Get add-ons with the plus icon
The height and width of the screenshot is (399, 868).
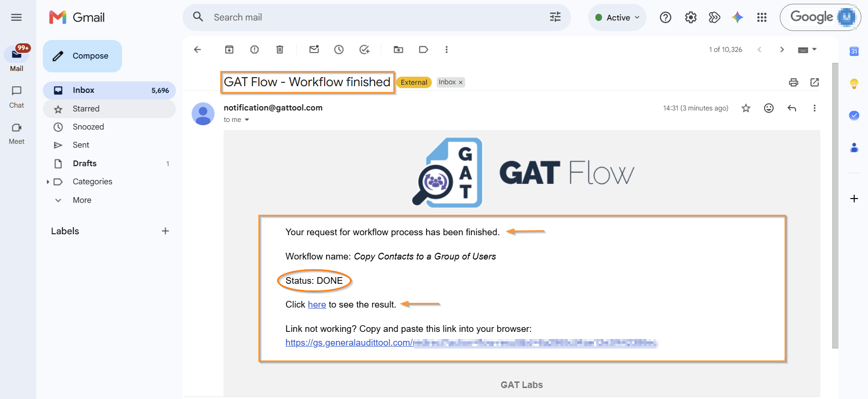pyautogui.click(x=854, y=199)
